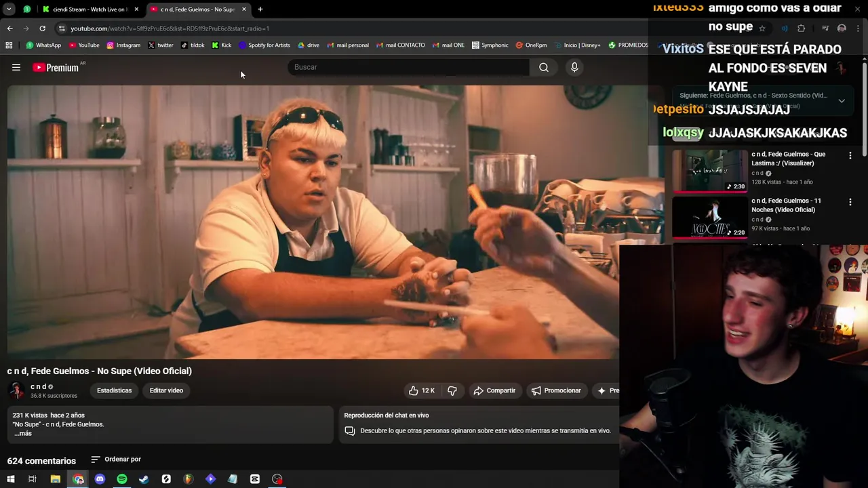Screen dimensions: 868x488
Task: Open a new browser tab
Action: [x=260, y=9]
